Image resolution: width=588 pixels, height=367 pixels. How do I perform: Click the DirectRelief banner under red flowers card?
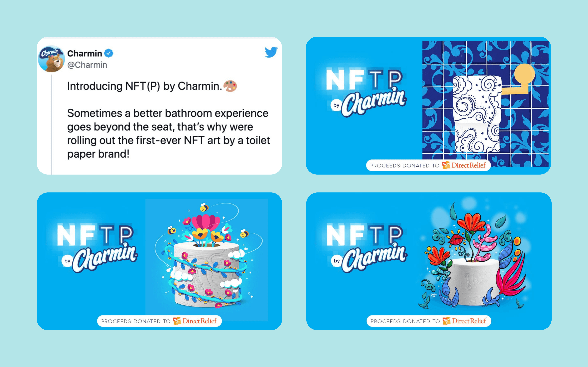tap(429, 321)
